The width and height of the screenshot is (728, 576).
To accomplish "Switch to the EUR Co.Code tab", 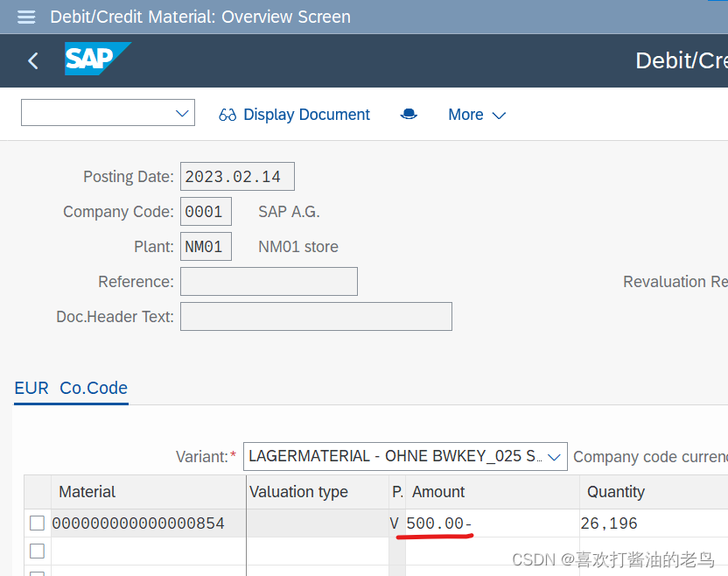I will pos(71,388).
